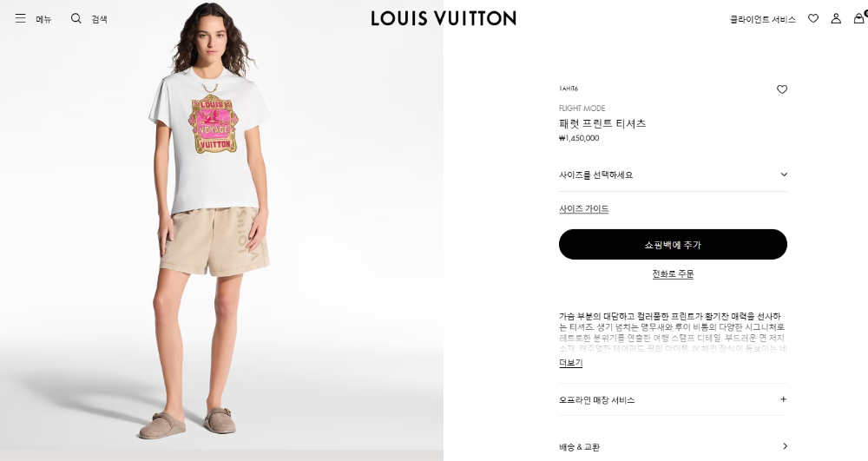Open the header wishlist heart icon
868x461 pixels.
tap(813, 18)
